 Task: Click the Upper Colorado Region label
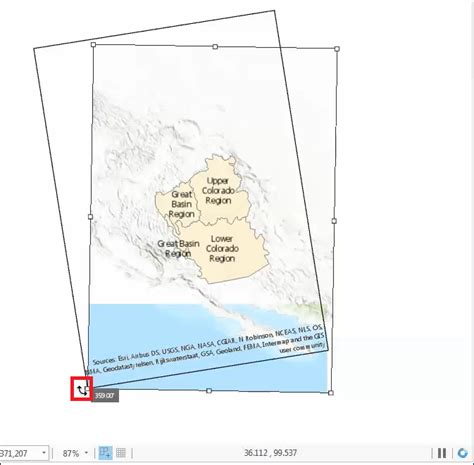[x=218, y=191]
